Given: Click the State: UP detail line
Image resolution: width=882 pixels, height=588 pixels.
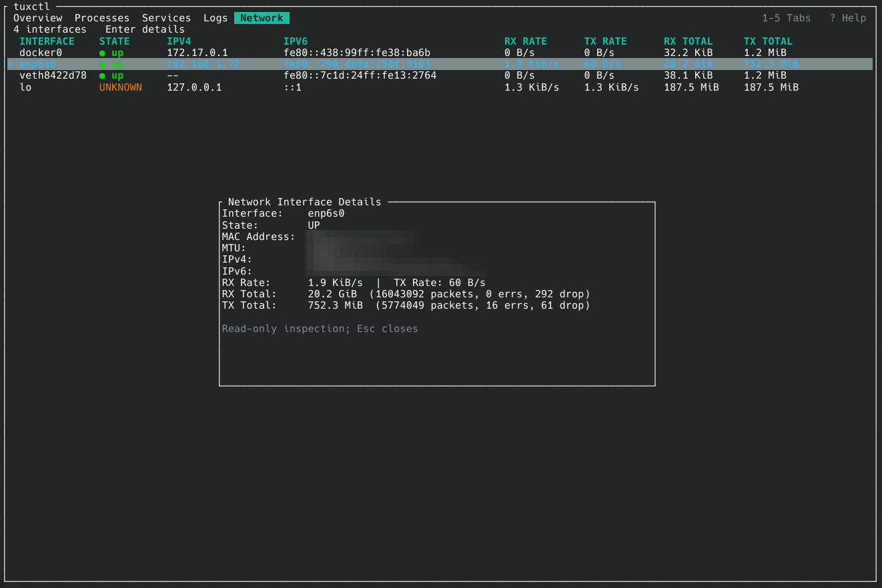Looking at the screenshot, I should [271, 225].
